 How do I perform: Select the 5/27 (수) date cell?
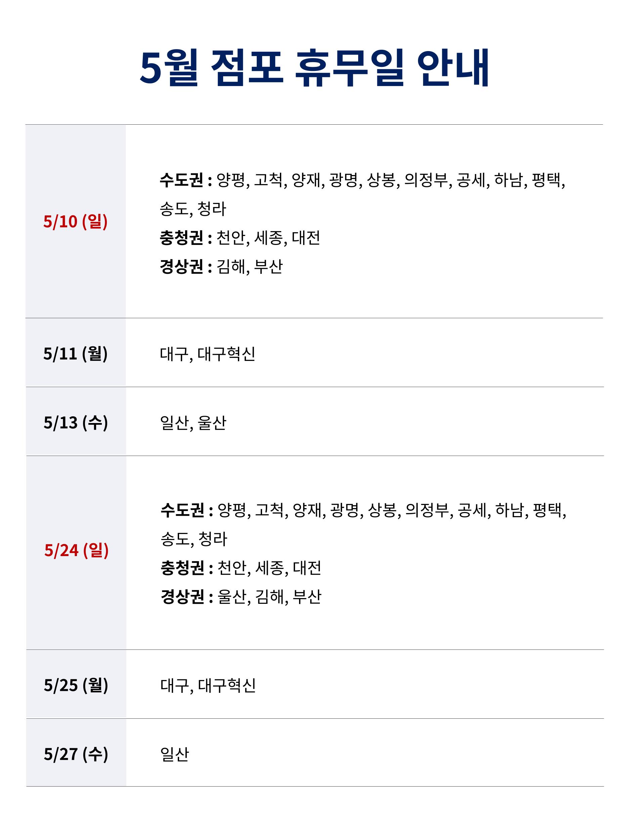[76, 754]
